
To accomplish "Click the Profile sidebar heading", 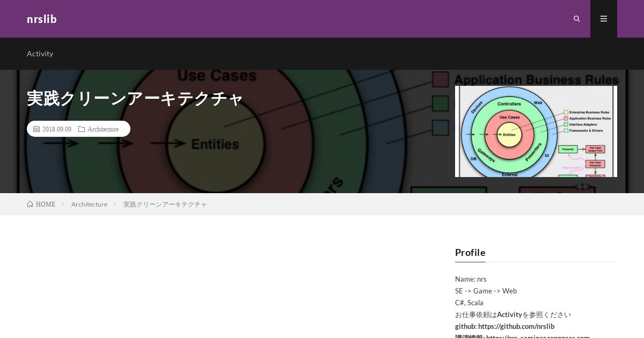I will pyautogui.click(x=470, y=253).
